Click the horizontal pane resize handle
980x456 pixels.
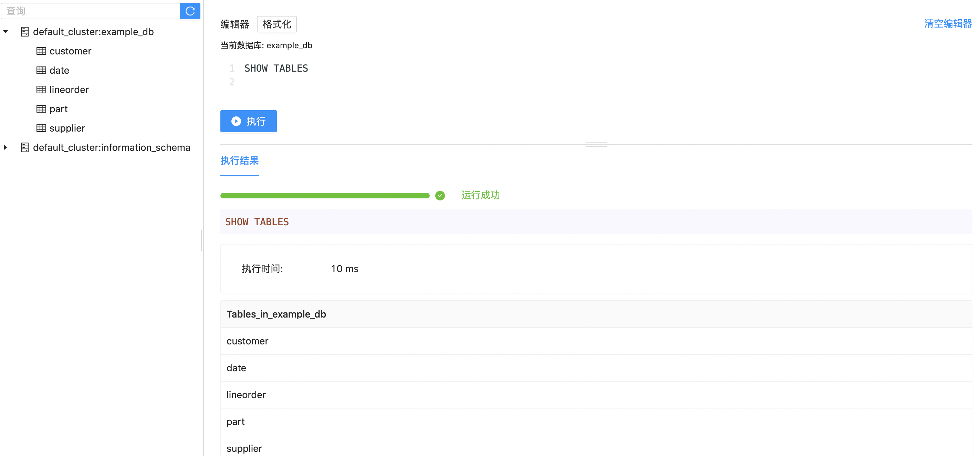[596, 144]
